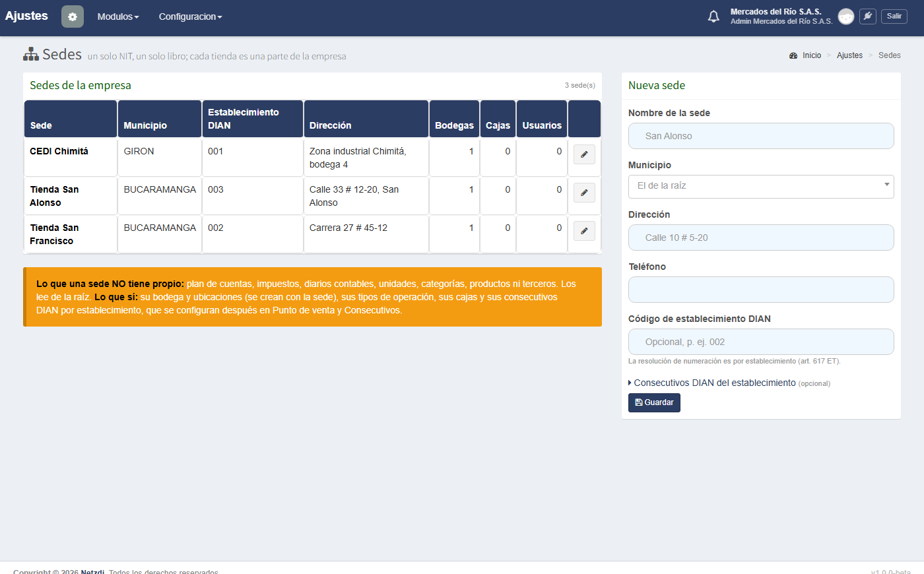924x574 pixels.
Task: Click the gear settings icon in navbar
Action: click(73, 16)
